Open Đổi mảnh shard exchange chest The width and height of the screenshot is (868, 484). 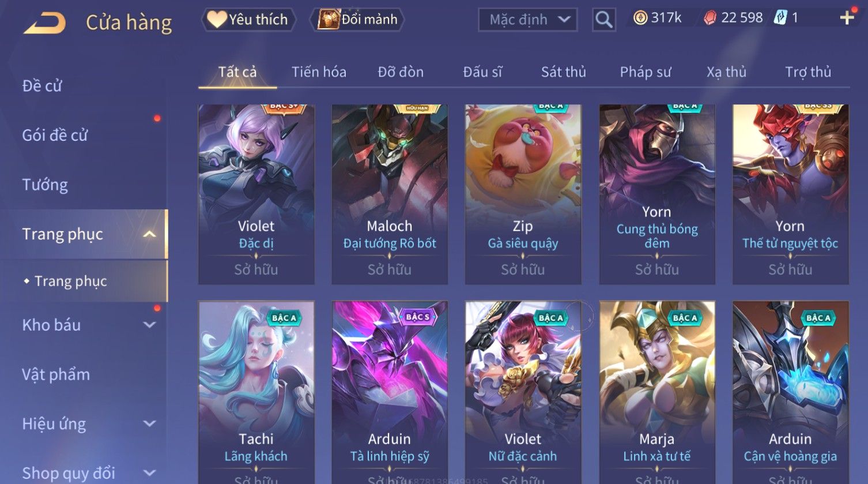tap(357, 20)
